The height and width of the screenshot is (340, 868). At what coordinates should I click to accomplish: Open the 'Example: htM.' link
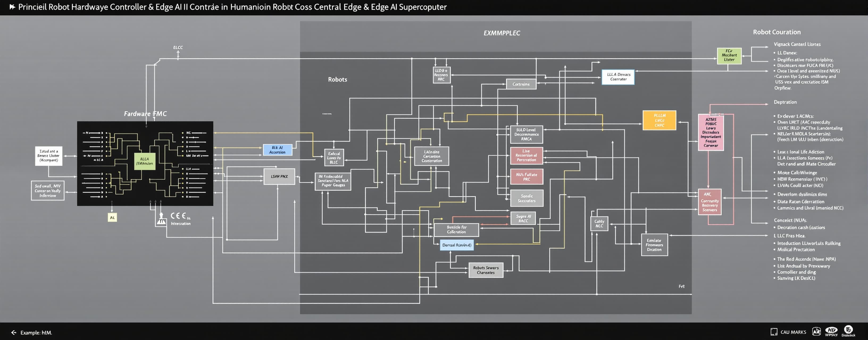click(36, 333)
